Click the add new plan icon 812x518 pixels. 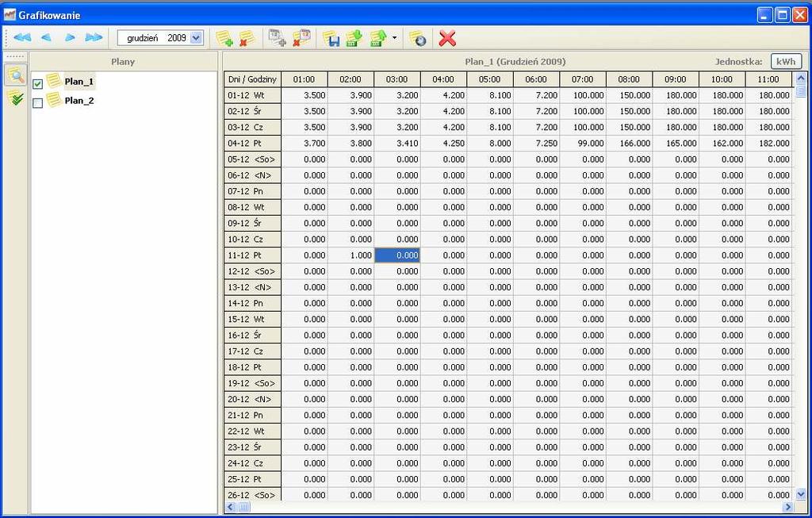pos(224,38)
